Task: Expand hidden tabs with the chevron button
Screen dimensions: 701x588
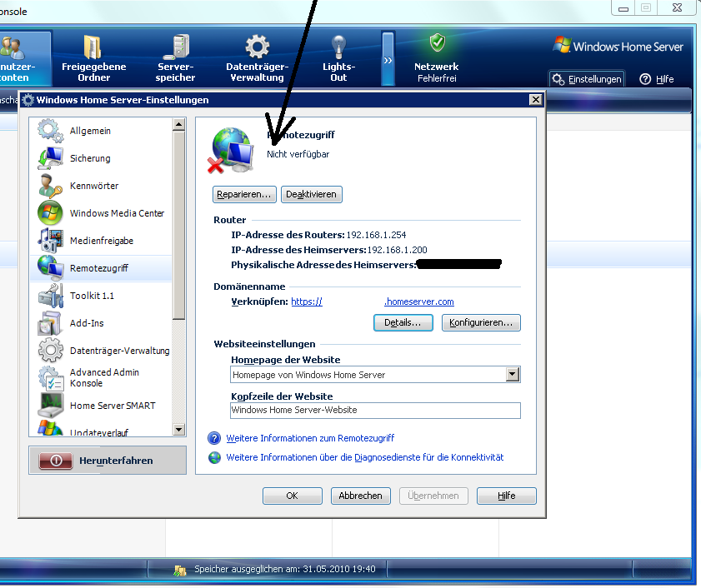Action: pos(388,58)
